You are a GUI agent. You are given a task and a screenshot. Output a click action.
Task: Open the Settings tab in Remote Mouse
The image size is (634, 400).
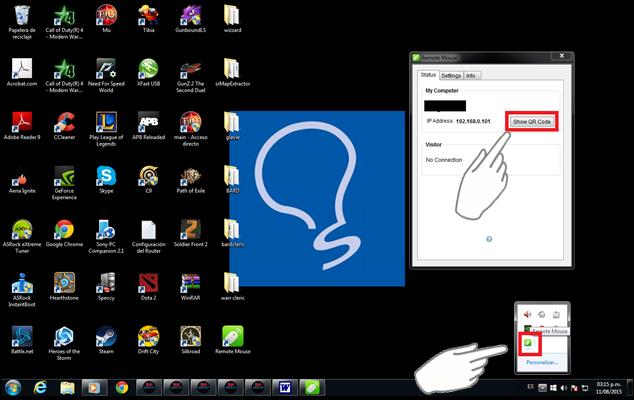pos(451,76)
